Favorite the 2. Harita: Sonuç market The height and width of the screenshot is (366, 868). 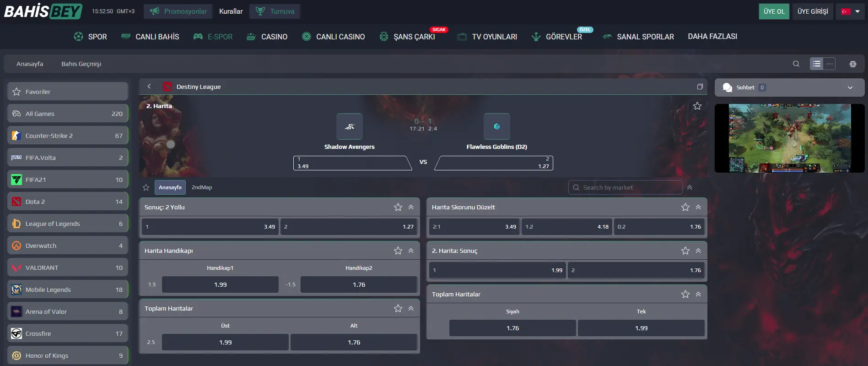point(685,251)
